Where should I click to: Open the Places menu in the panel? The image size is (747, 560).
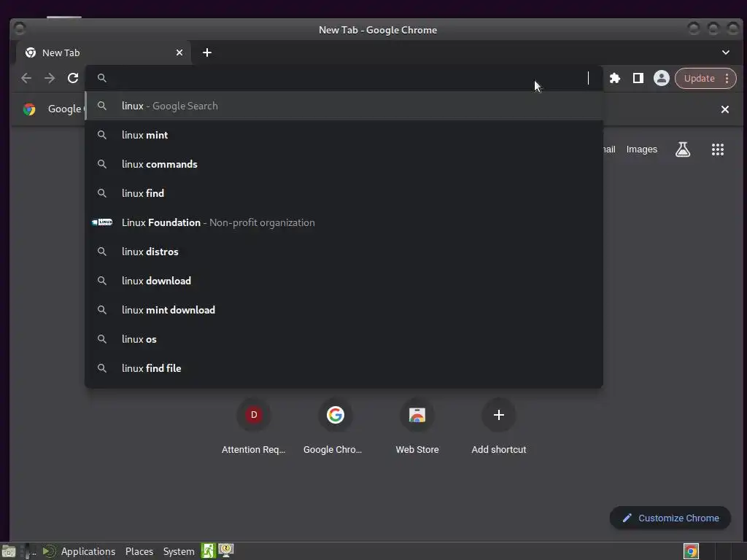coord(139,551)
